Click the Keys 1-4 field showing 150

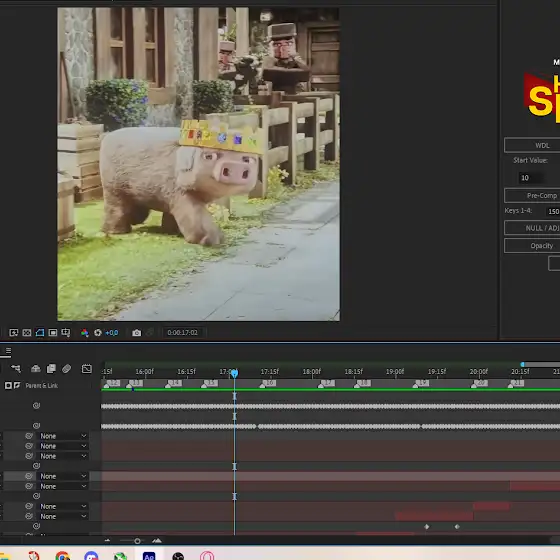click(x=554, y=211)
